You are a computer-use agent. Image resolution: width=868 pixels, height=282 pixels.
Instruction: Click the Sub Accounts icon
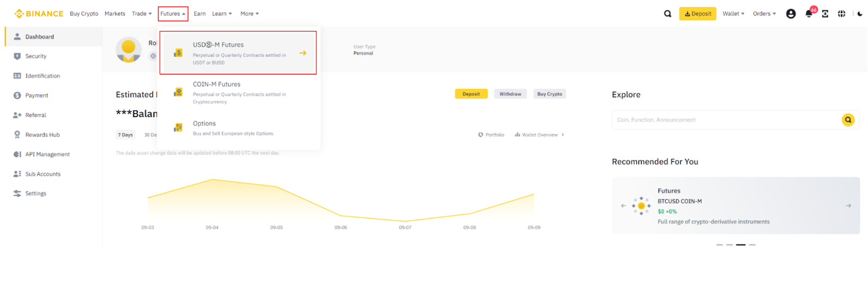pyautogui.click(x=17, y=174)
